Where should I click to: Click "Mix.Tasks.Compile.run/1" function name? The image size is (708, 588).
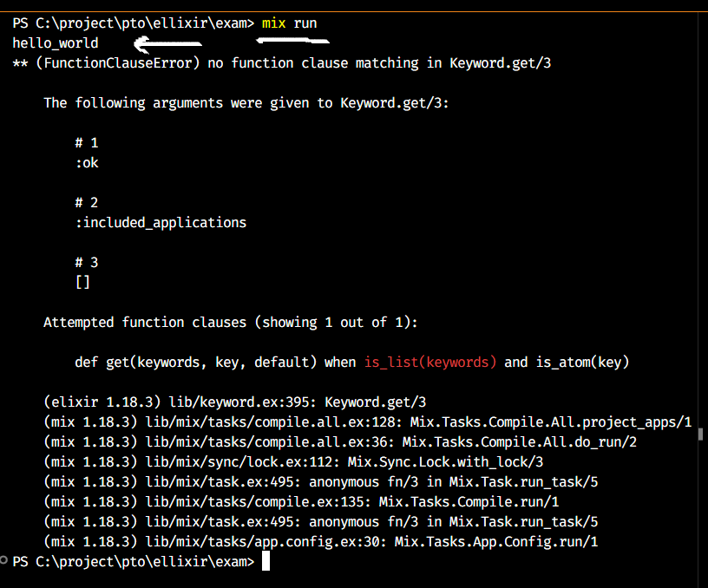(469, 501)
